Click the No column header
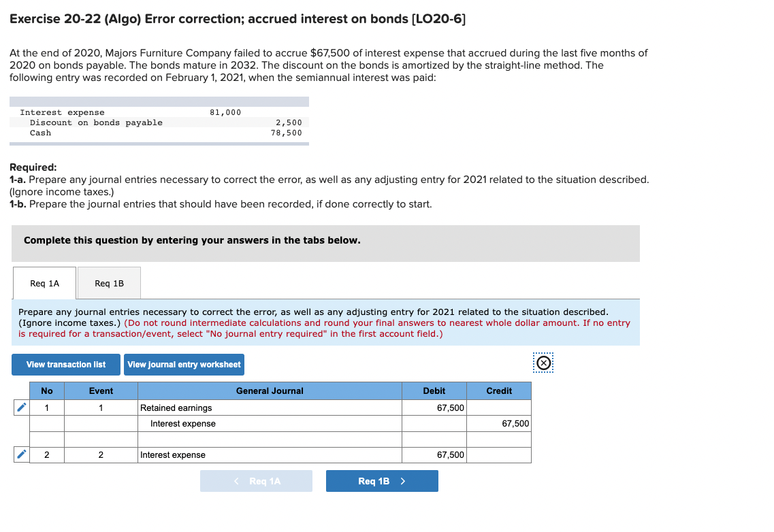The image size is (774, 532). (46, 390)
